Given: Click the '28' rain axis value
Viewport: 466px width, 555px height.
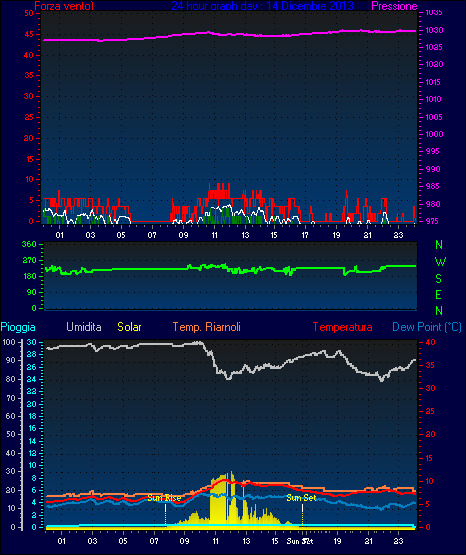Looking at the screenshot, I should [32, 354].
